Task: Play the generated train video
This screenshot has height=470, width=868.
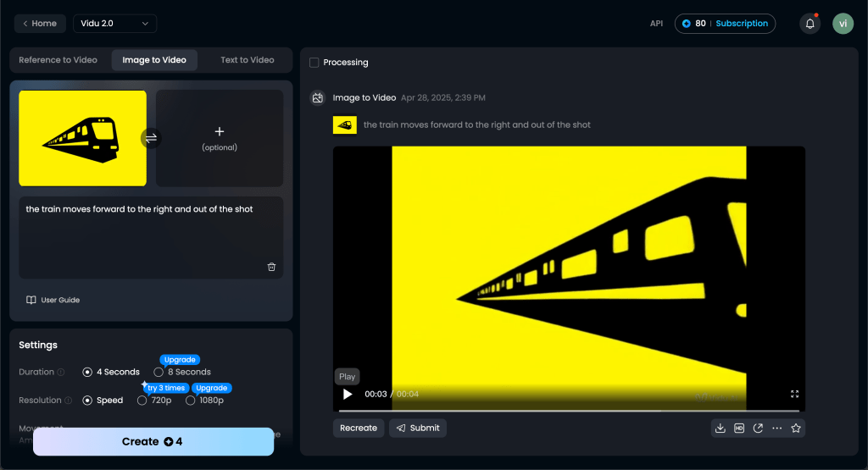Action: (347, 395)
